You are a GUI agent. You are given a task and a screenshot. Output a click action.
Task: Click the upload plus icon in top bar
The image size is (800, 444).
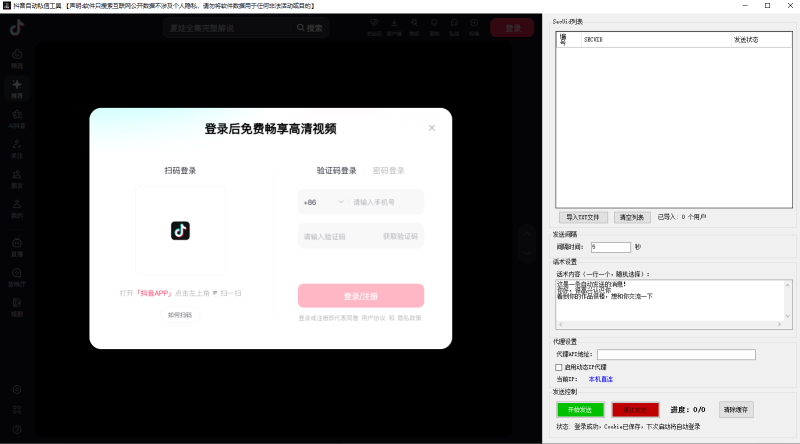pyautogui.click(x=474, y=27)
